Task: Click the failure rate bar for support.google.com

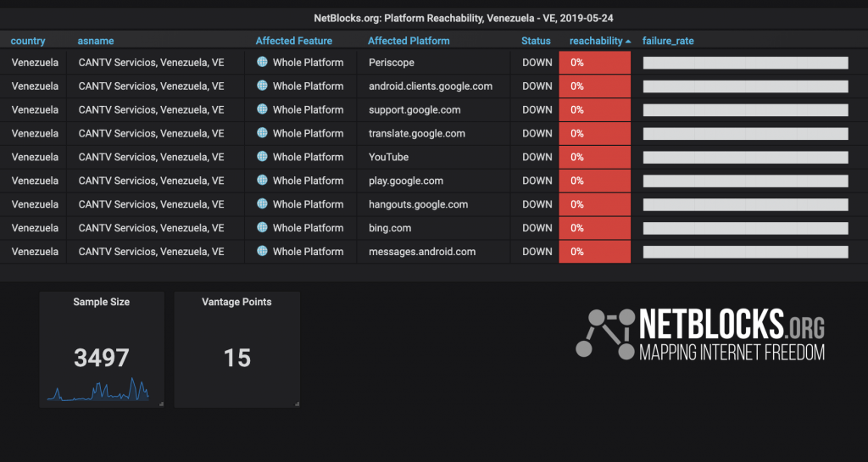Action: [745, 110]
